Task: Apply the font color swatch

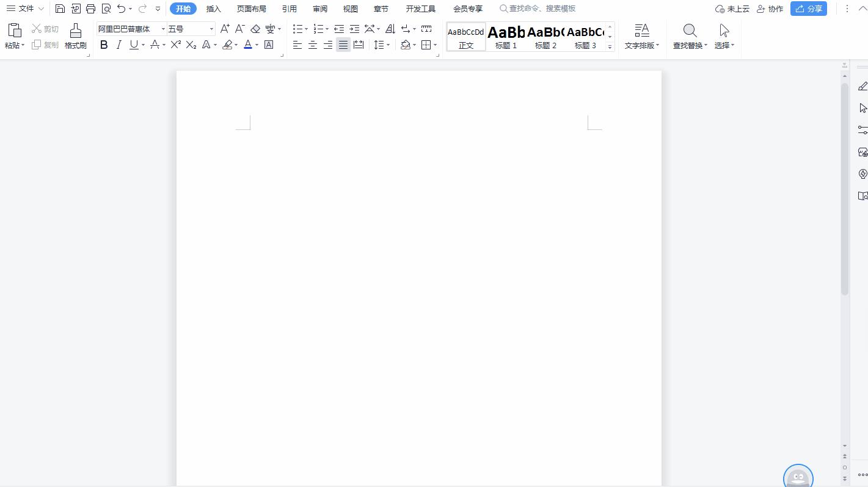Action: [x=248, y=45]
